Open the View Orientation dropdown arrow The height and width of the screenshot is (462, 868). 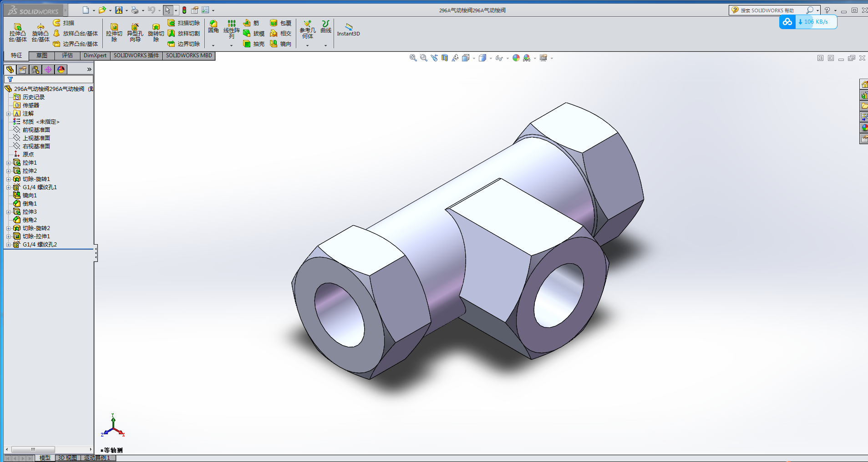(x=474, y=58)
